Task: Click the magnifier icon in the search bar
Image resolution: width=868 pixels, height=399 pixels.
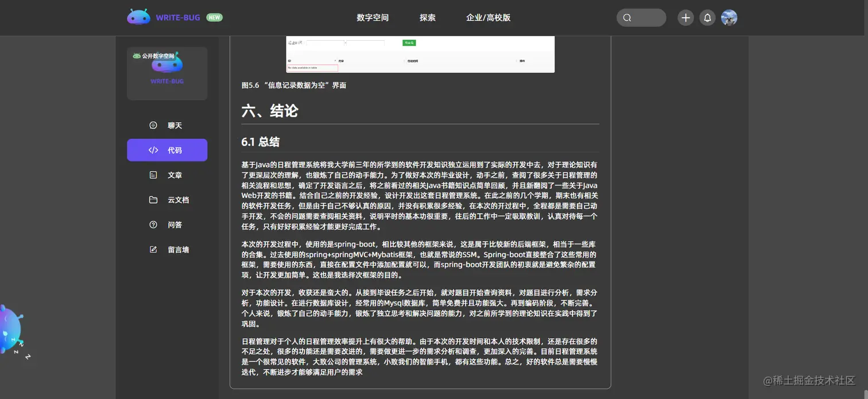Action: pos(626,17)
